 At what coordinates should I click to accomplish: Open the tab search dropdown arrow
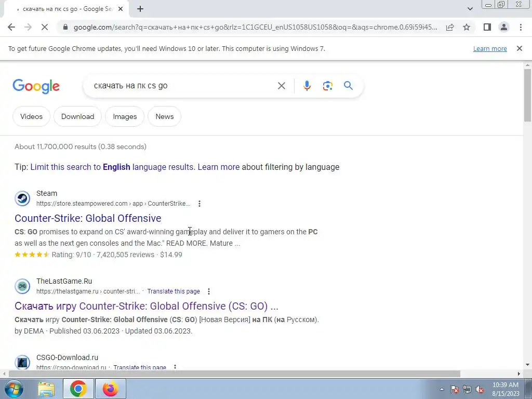pyautogui.click(x=470, y=9)
